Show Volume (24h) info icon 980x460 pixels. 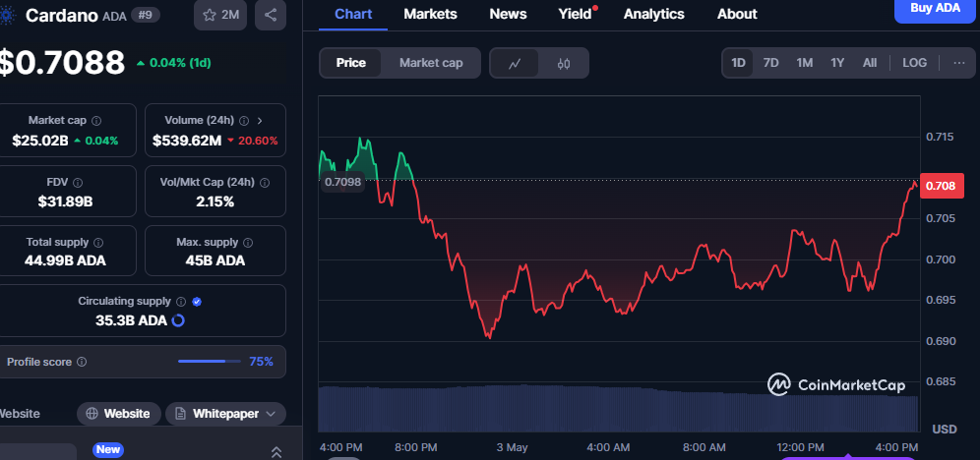[244, 121]
